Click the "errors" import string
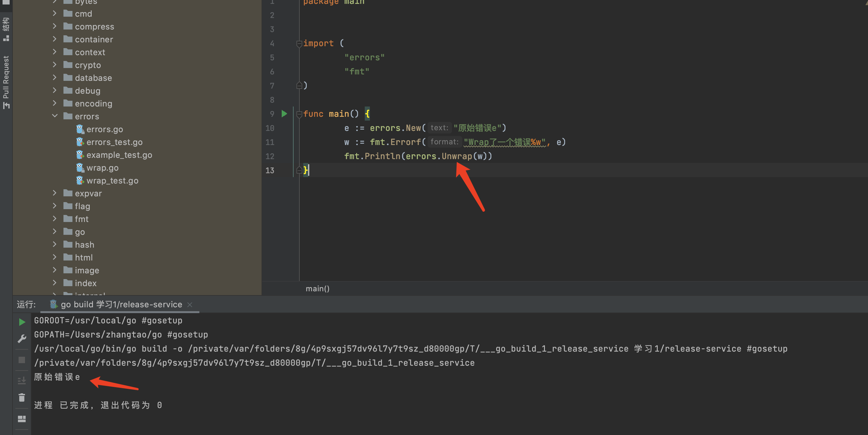868x435 pixels. (x=364, y=57)
